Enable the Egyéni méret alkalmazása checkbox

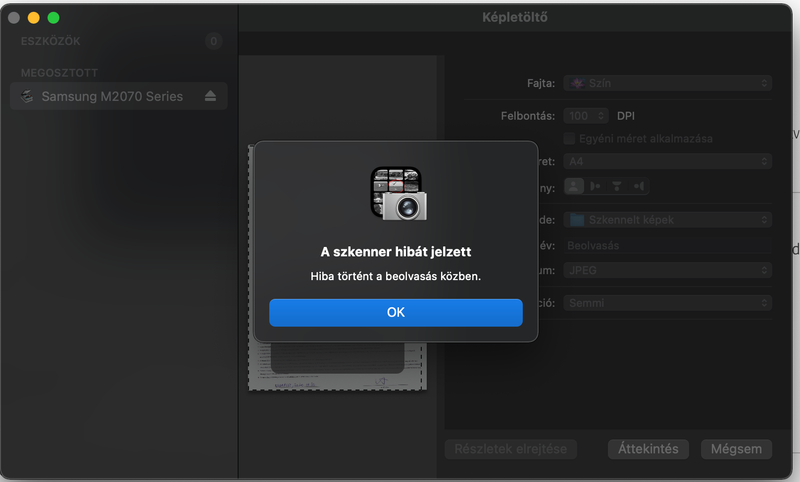point(571,138)
